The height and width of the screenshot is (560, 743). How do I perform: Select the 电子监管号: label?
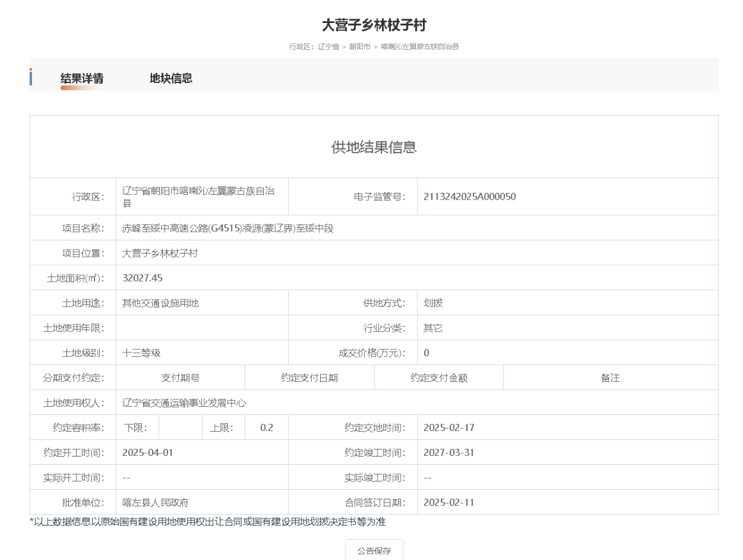pos(379,197)
